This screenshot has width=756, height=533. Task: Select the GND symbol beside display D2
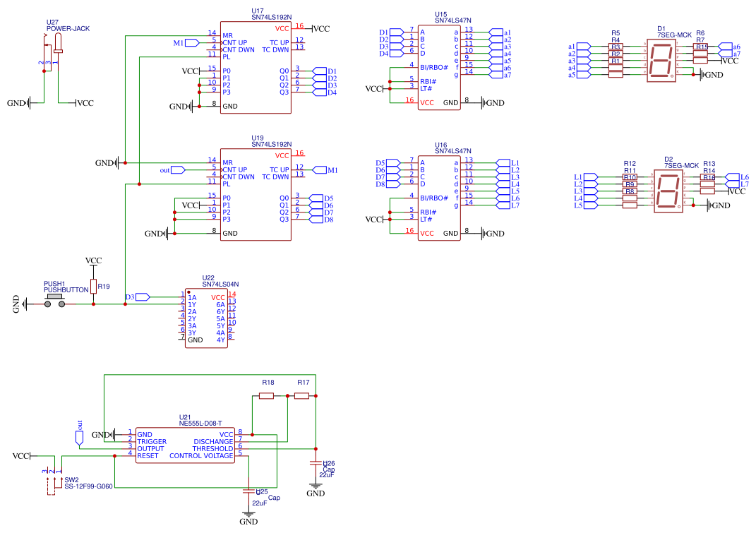[x=719, y=205]
